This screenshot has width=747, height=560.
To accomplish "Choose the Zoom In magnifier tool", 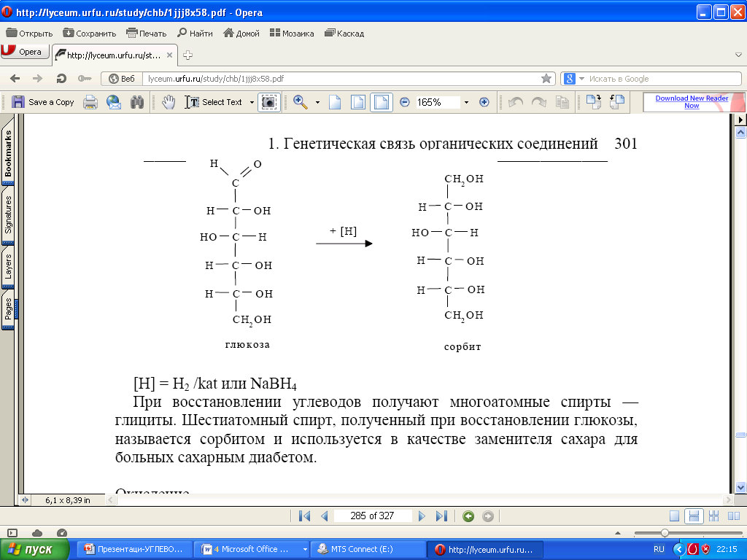I will pyautogui.click(x=300, y=102).
